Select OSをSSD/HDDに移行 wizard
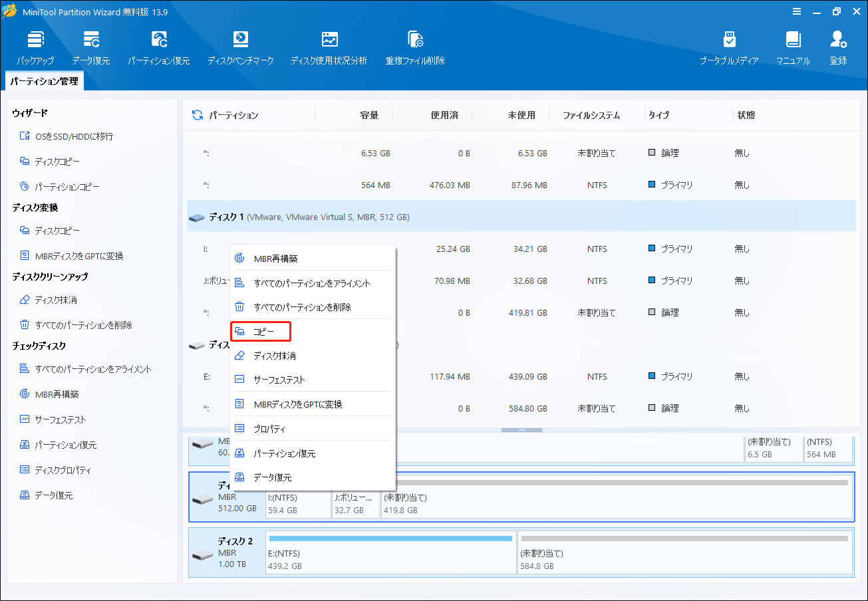Screen dimensions: 868x601 [67, 136]
